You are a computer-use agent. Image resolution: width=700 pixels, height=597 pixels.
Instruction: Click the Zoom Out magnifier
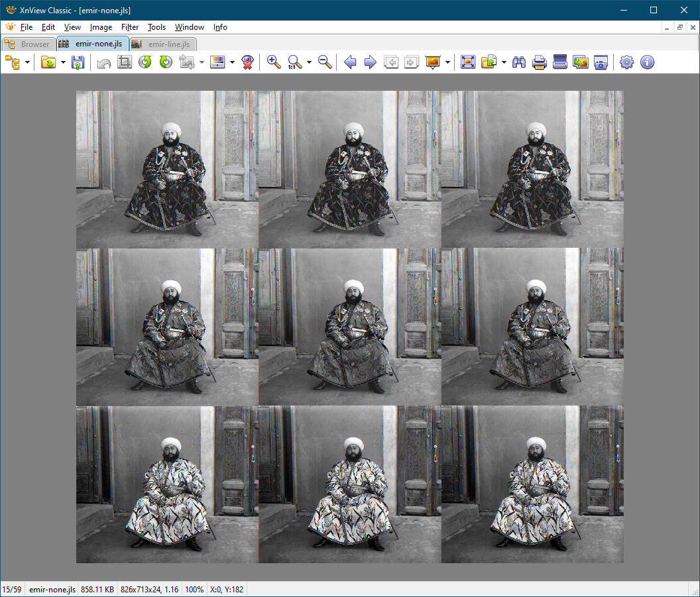[325, 62]
